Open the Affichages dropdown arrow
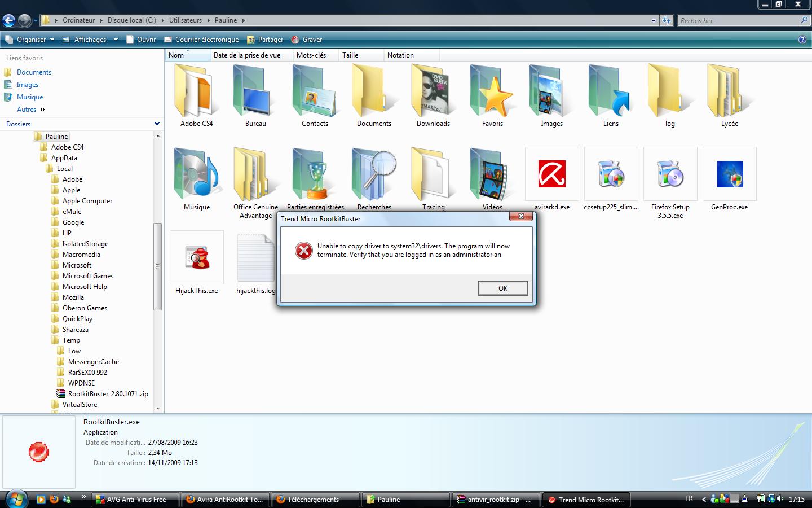The image size is (812, 508). [116, 40]
